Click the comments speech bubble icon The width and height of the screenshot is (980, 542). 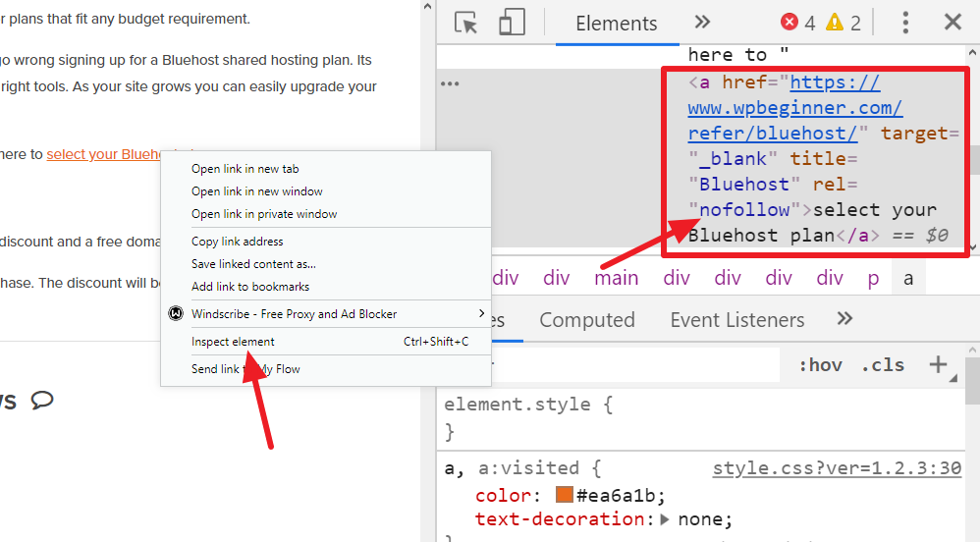point(42,400)
